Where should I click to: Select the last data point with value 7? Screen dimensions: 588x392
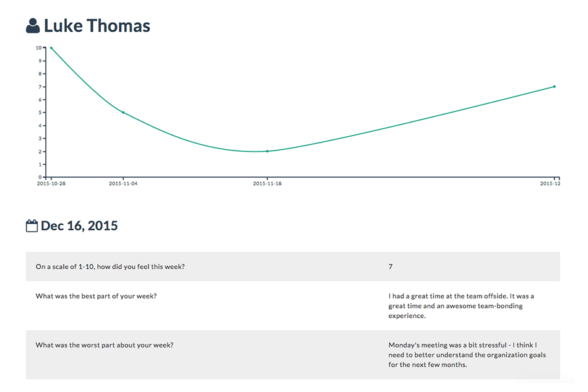click(554, 87)
